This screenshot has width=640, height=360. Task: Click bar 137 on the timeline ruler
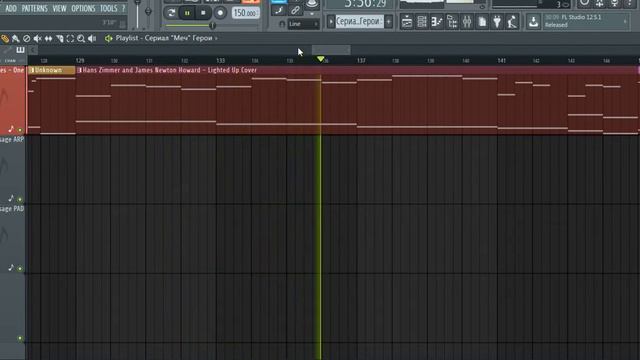[361, 60]
